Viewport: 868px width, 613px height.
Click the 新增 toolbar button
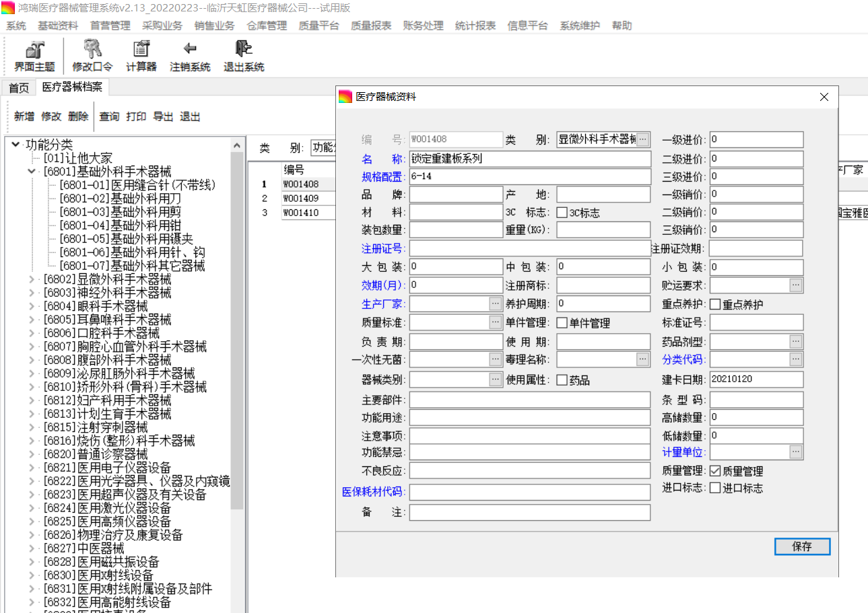tap(24, 116)
